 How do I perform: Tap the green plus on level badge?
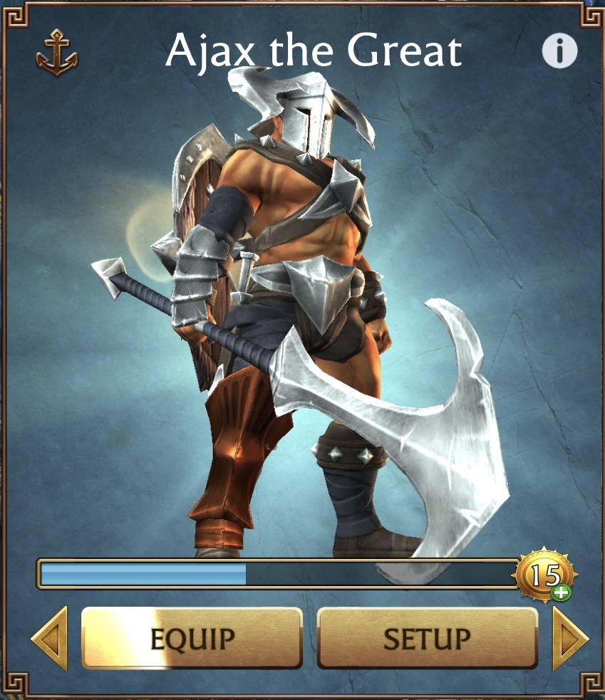tap(560, 592)
